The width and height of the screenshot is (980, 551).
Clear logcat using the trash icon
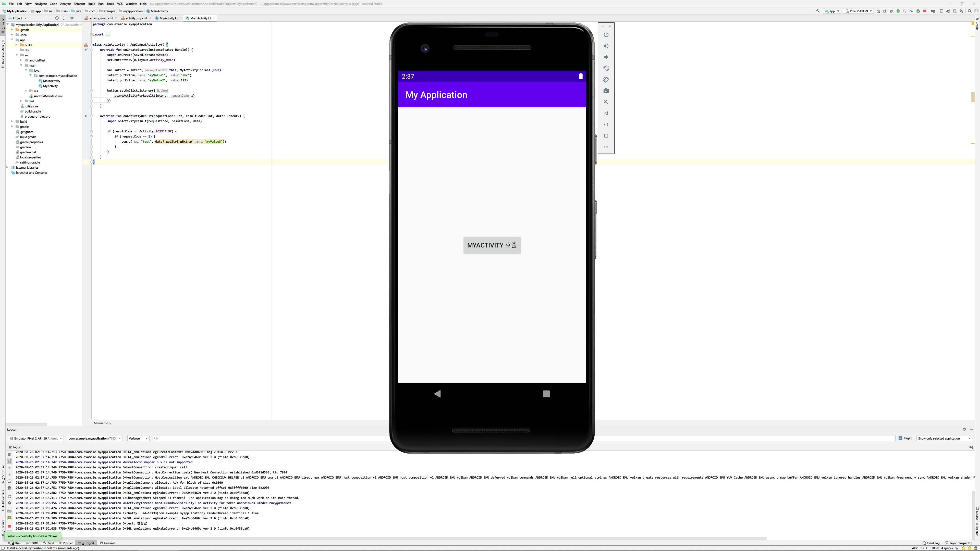click(9, 454)
